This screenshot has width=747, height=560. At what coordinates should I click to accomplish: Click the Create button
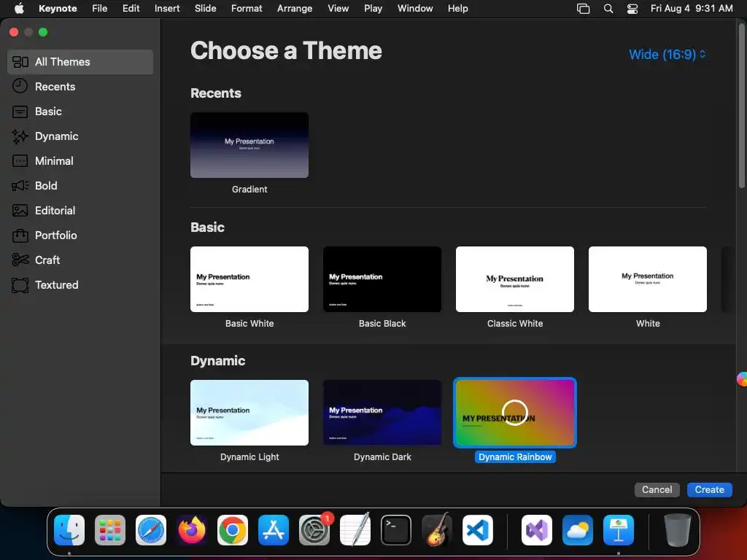click(709, 489)
